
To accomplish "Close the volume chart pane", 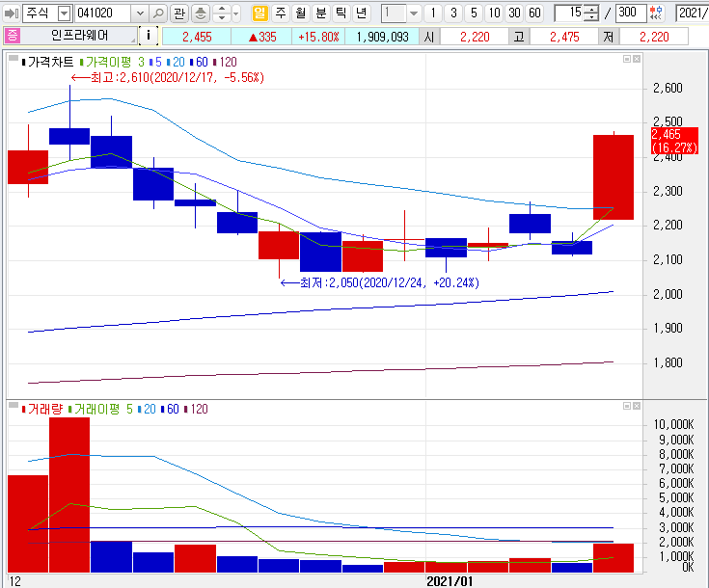I will [x=637, y=406].
